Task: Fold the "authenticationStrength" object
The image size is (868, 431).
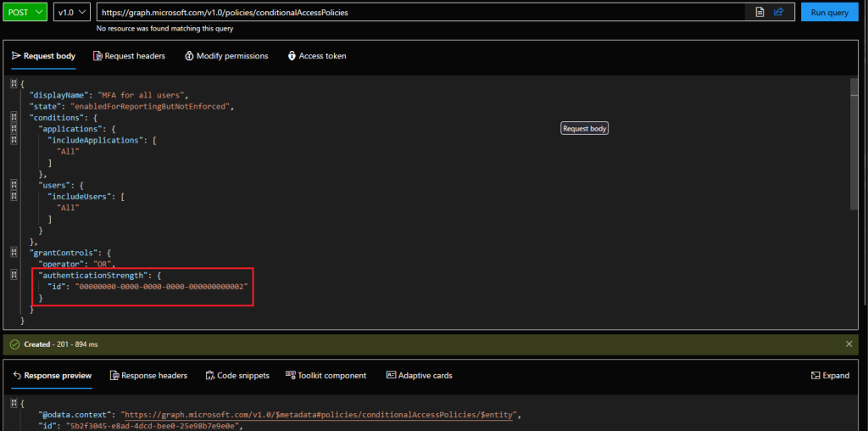Action: pyautogui.click(x=14, y=275)
